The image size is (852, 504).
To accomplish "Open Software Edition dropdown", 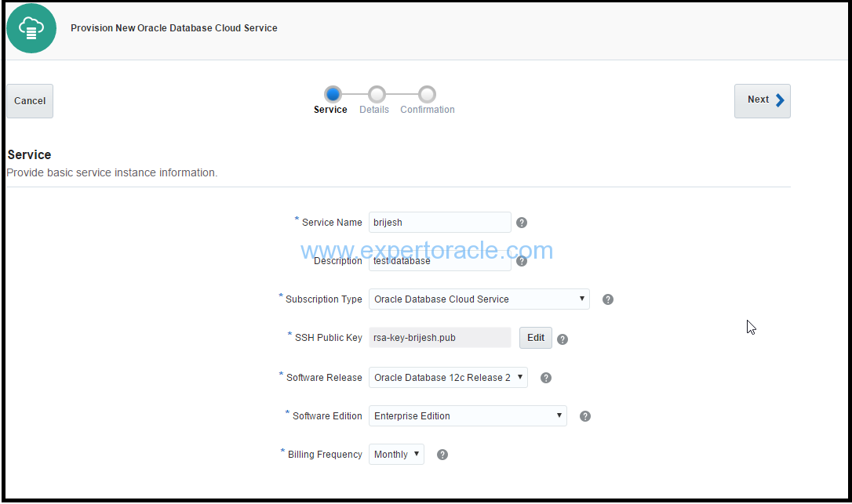I will (468, 416).
